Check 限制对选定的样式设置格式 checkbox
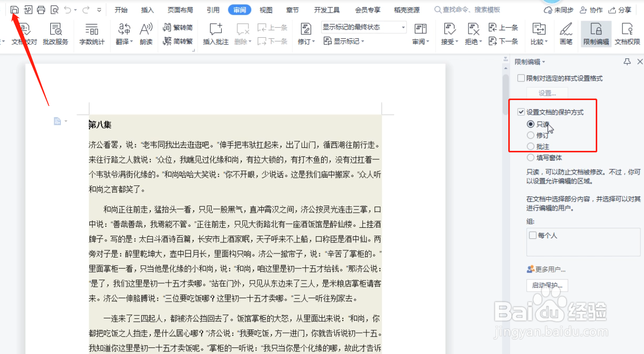Screen dimensions: 644x354 pyautogui.click(x=521, y=78)
